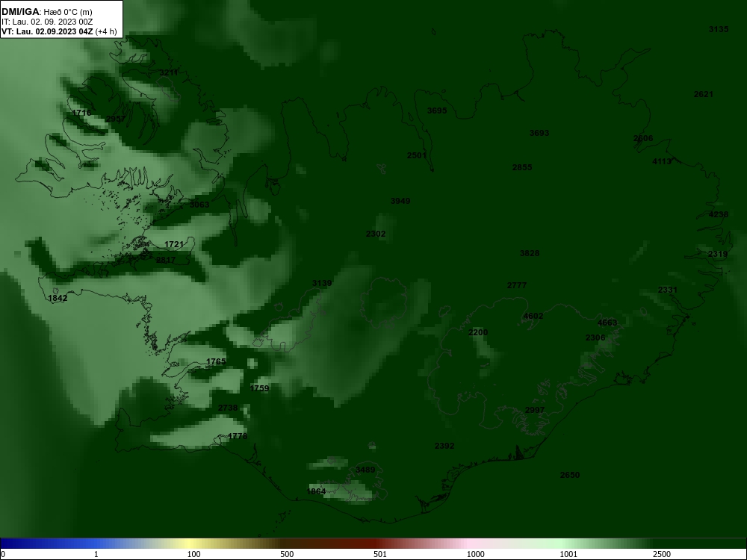The image size is (747, 560).
Task: Click the map value "2302"
Action: coord(376,234)
